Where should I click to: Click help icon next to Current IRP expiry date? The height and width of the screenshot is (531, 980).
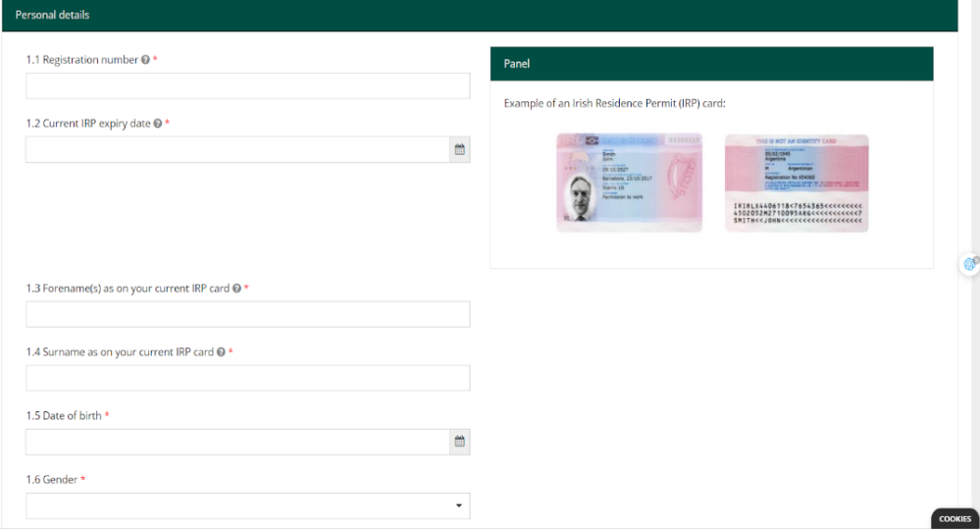(x=158, y=124)
